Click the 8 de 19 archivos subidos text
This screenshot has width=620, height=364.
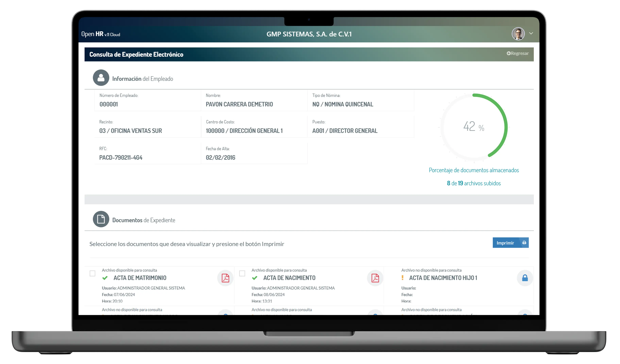click(474, 183)
